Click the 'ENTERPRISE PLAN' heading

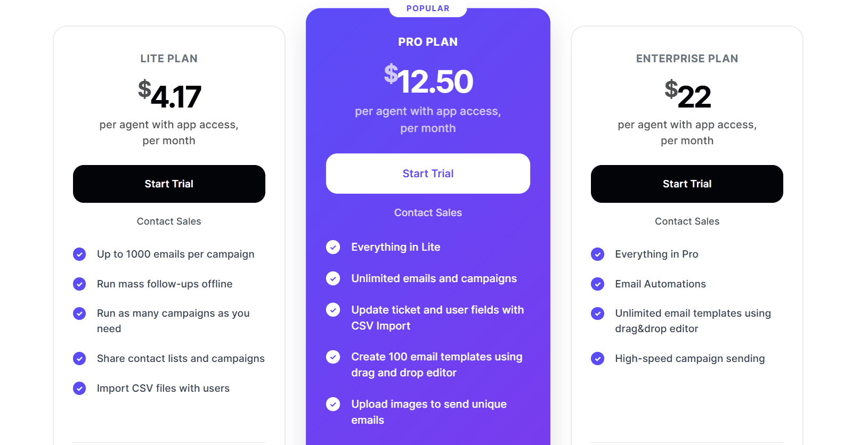point(687,59)
